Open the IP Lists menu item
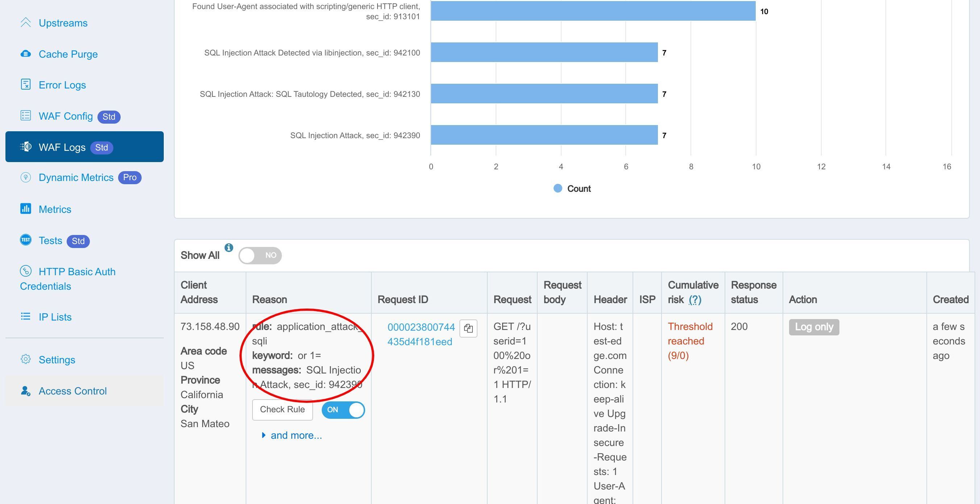This screenshot has height=504, width=980. pyautogui.click(x=55, y=317)
